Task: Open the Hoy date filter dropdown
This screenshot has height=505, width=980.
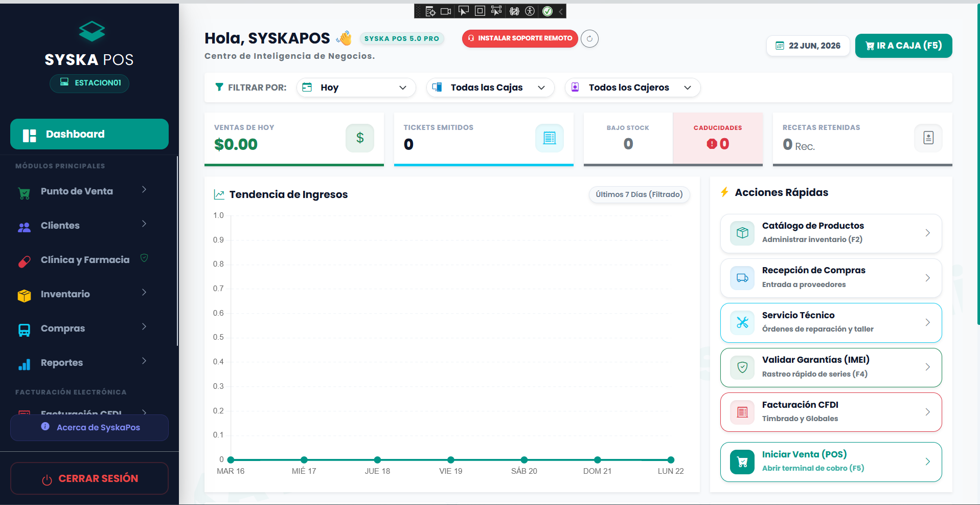Action: [356, 87]
